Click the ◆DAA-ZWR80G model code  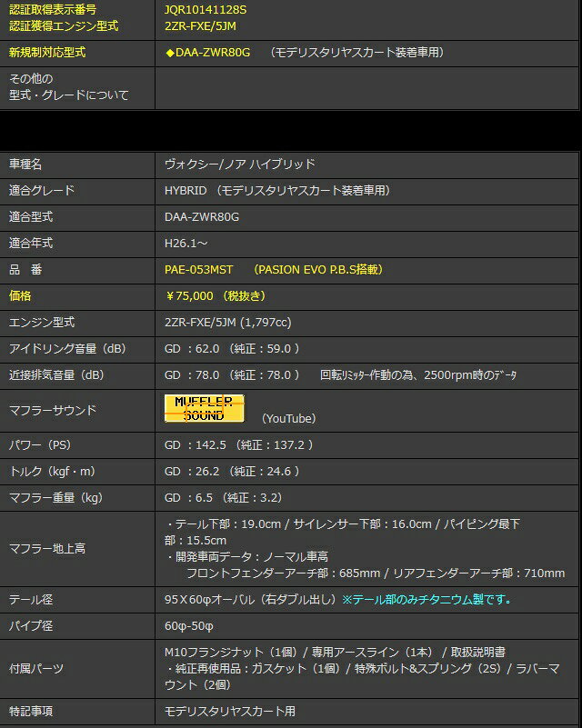point(207,53)
